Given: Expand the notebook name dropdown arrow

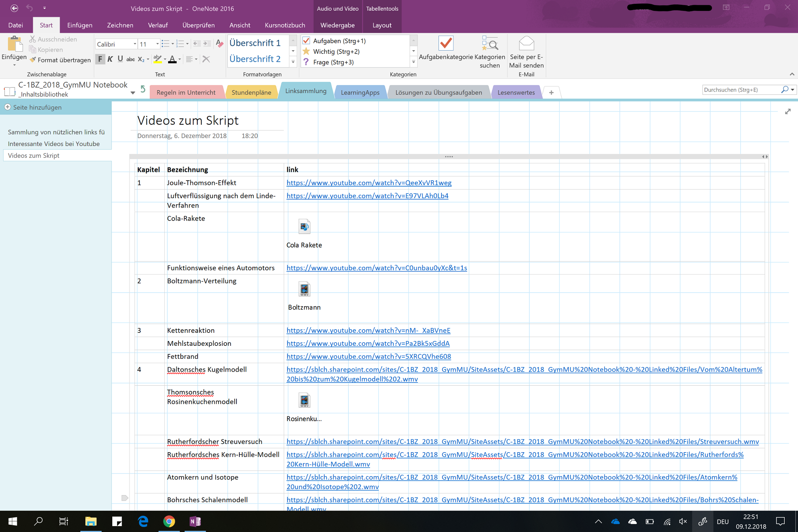Looking at the screenshot, I should [x=133, y=93].
